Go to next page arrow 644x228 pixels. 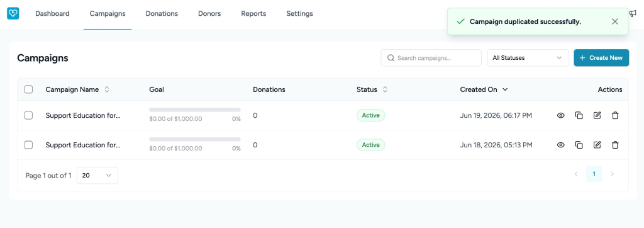(x=612, y=174)
